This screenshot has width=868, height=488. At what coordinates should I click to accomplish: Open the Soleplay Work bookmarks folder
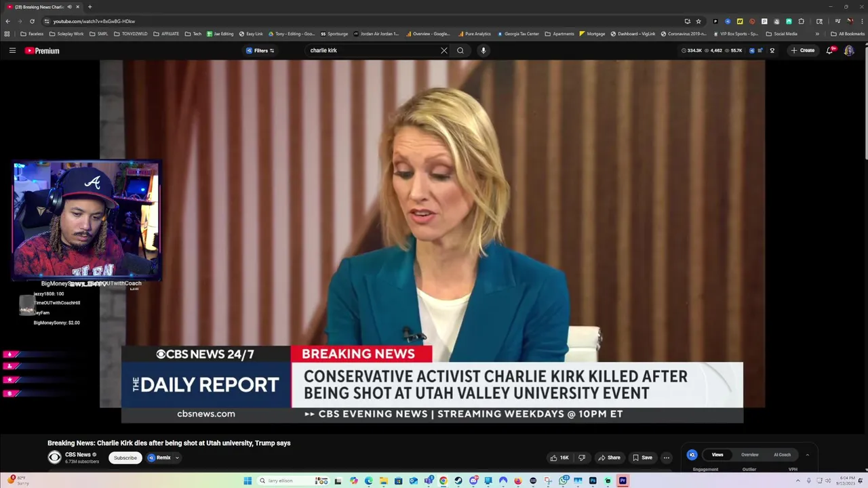[x=66, y=34]
